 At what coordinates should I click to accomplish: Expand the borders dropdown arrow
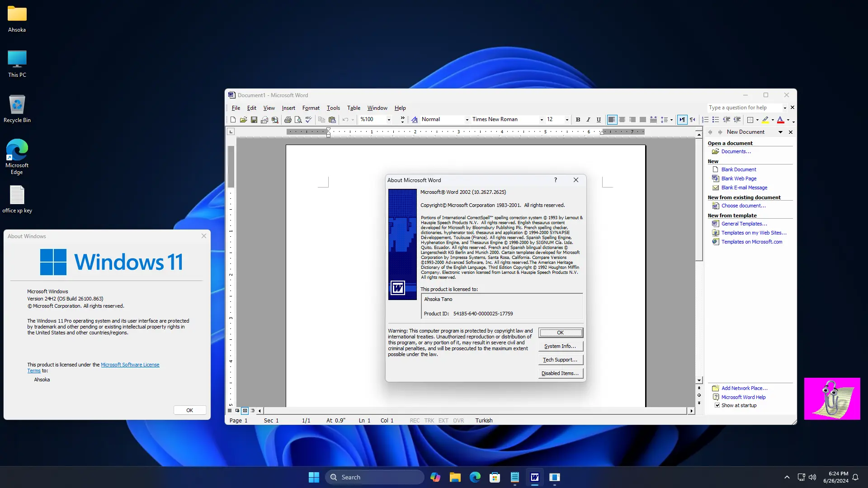(757, 120)
